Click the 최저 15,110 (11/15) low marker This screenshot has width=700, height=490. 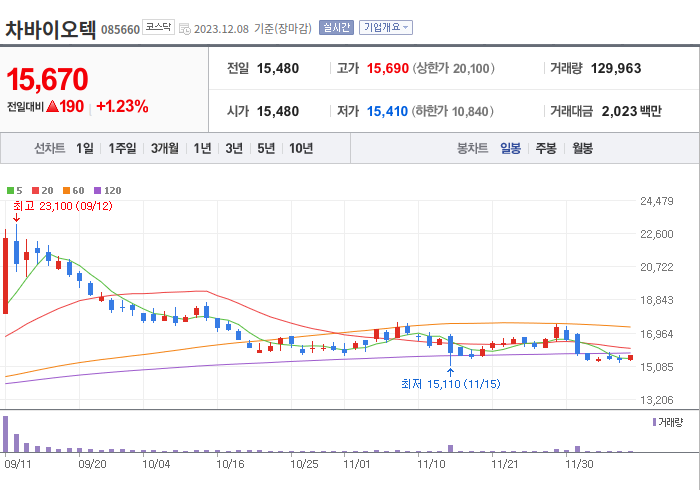(450, 384)
